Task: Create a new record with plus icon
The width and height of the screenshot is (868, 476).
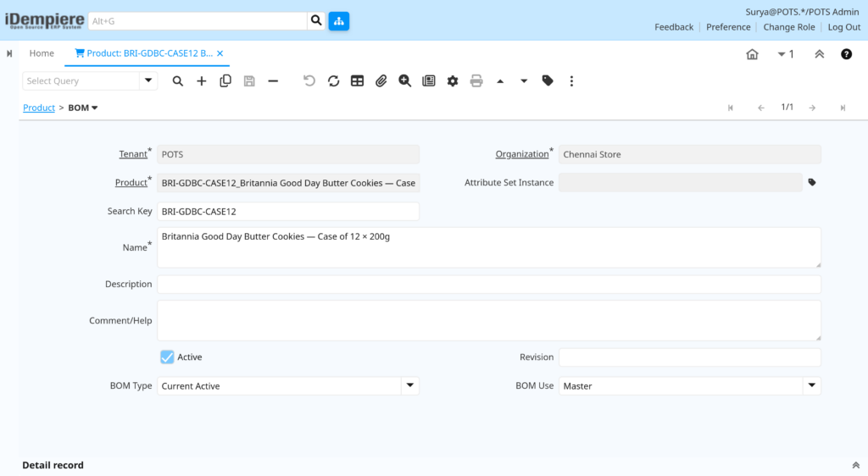Action: 202,81
